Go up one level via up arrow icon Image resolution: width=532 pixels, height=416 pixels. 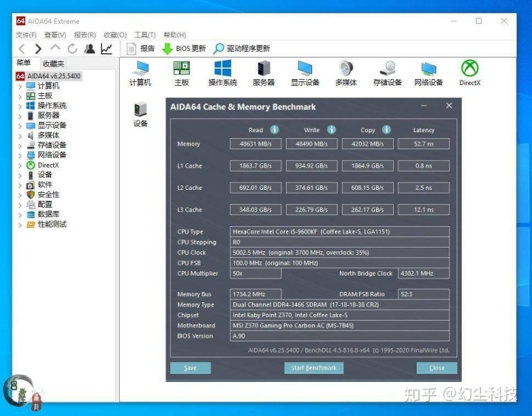[55, 48]
